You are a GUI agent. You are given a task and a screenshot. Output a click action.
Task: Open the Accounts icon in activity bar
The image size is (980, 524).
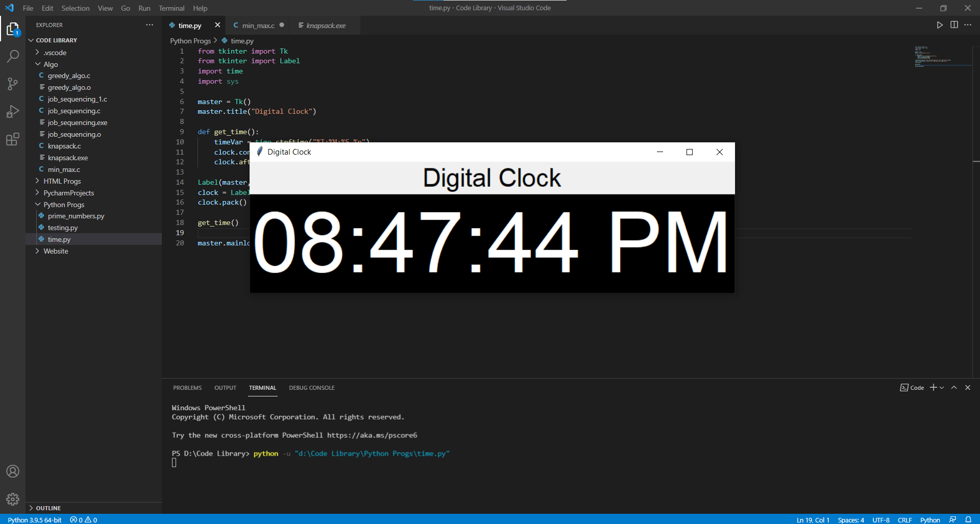13,471
